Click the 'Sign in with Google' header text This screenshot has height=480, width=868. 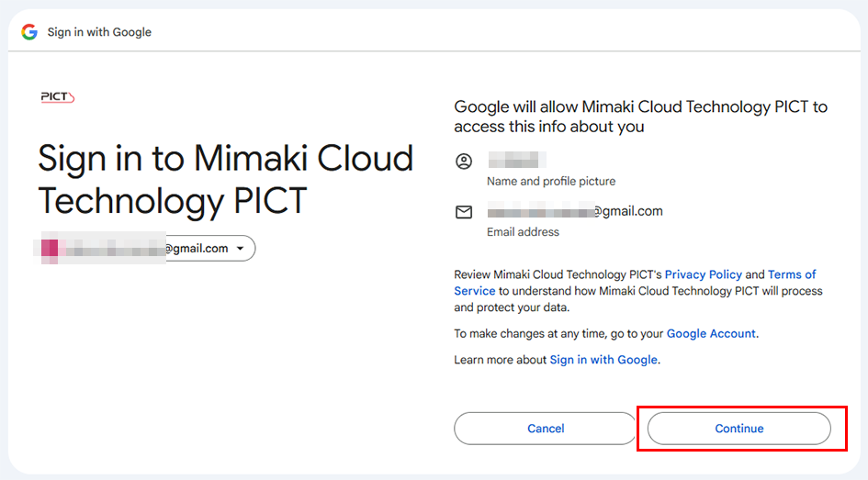(x=99, y=32)
